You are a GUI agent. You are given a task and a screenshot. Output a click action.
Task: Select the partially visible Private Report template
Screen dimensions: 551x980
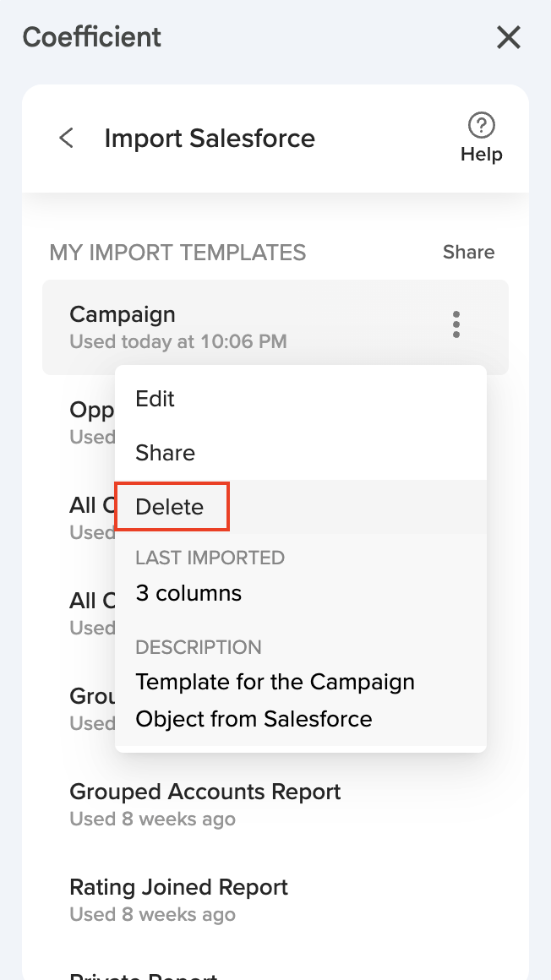point(144,973)
